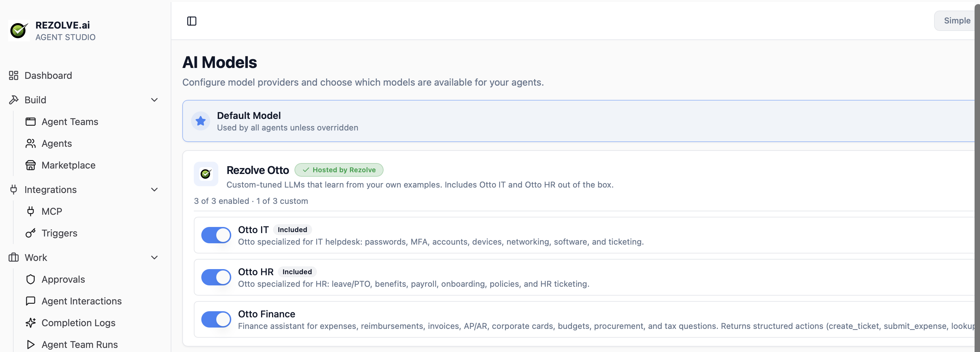Image resolution: width=980 pixels, height=352 pixels.
Task: Click the Rezolve.ai logo icon
Action: click(x=19, y=31)
